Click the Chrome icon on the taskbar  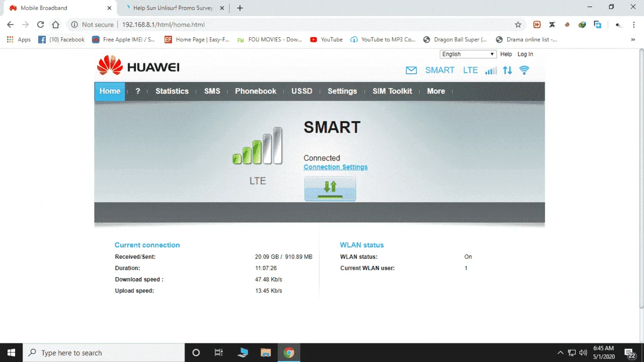click(289, 352)
